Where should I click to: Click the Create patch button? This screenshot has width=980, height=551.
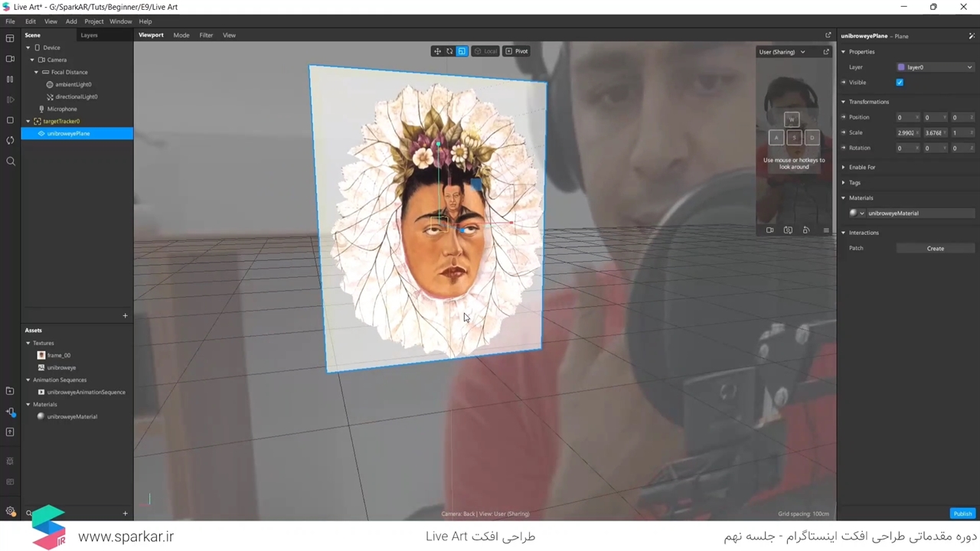[x=935, y=249]
